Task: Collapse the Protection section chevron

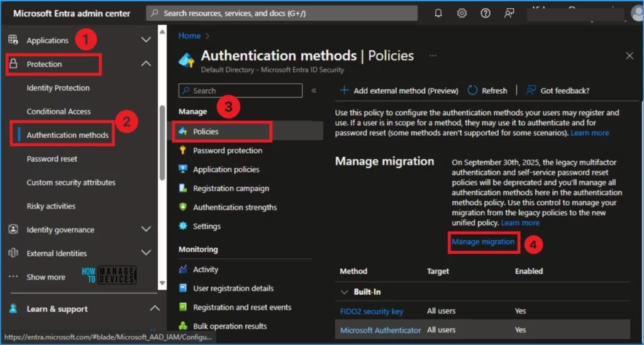Action: [x=146, y=64]
